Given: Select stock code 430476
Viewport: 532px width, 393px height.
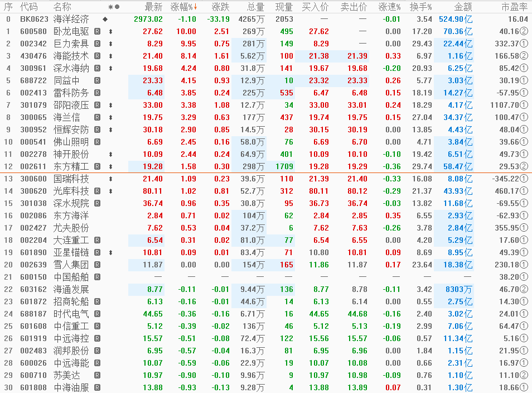Looking at the screenshot, I should click(x=33, y=56).
